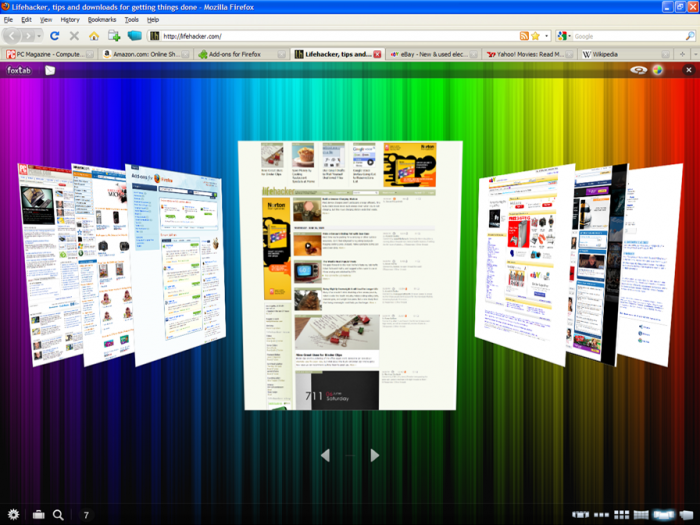This screenshot has height=525, width=700.
Task: Go back with the Back arrow button
Action: coord(12,36)
